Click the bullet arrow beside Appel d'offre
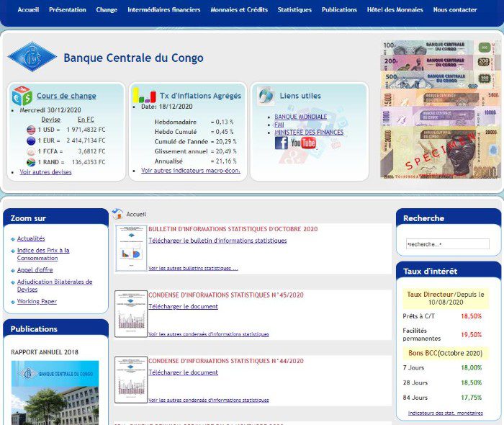Screen dimensions: 504x425 point(13,271)
